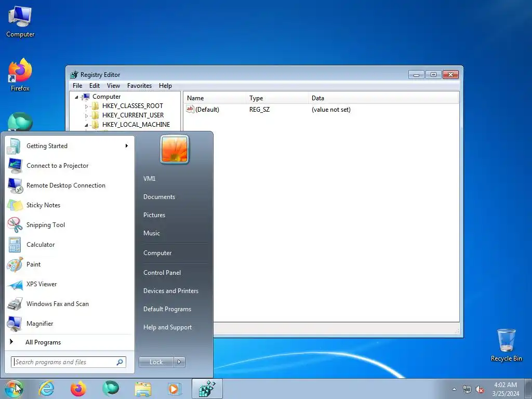Launch Calculator from Start menu
The width and height of the screenshot is (532, 399).
coord(69,245)
